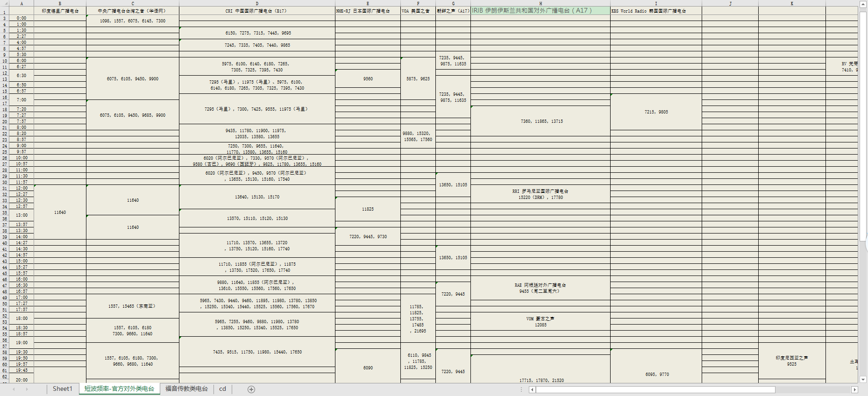The image size is (868, 396).
Task: Select cell with 7245, 7335, 7405, 7440, 9865
Action: (257, 45)
